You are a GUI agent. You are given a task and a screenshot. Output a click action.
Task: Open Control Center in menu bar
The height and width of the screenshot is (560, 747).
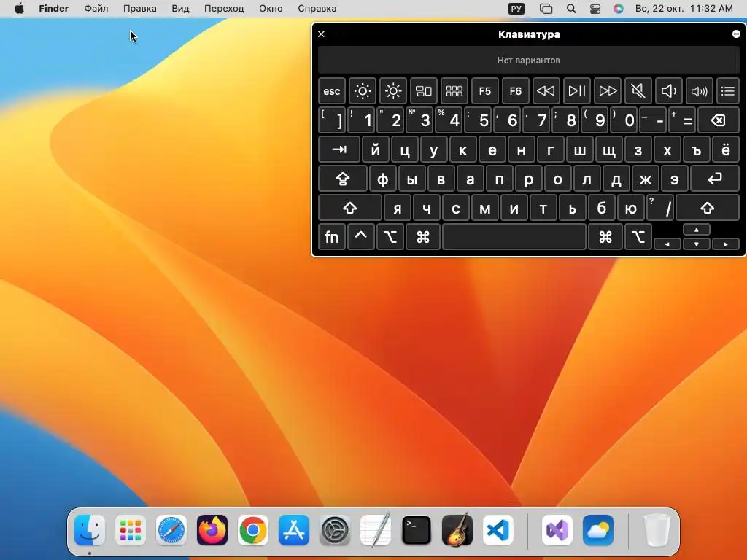[x=595, y=9]
